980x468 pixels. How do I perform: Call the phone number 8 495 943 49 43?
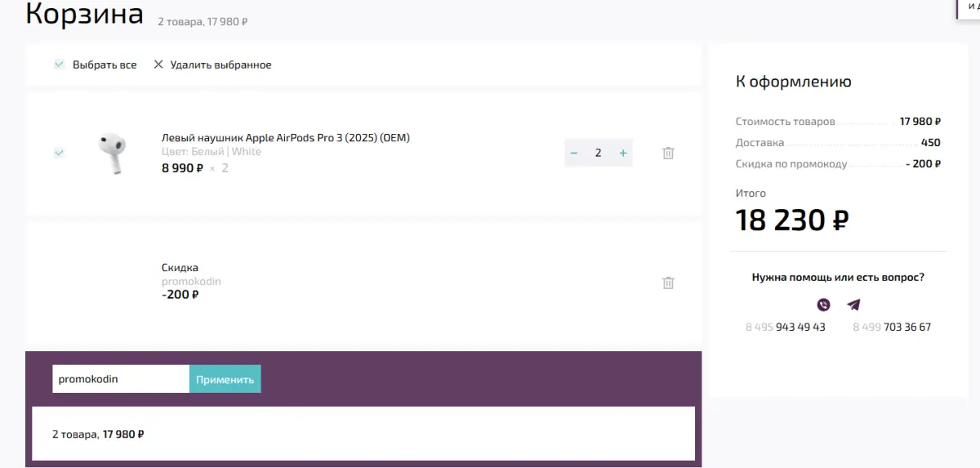785,327
